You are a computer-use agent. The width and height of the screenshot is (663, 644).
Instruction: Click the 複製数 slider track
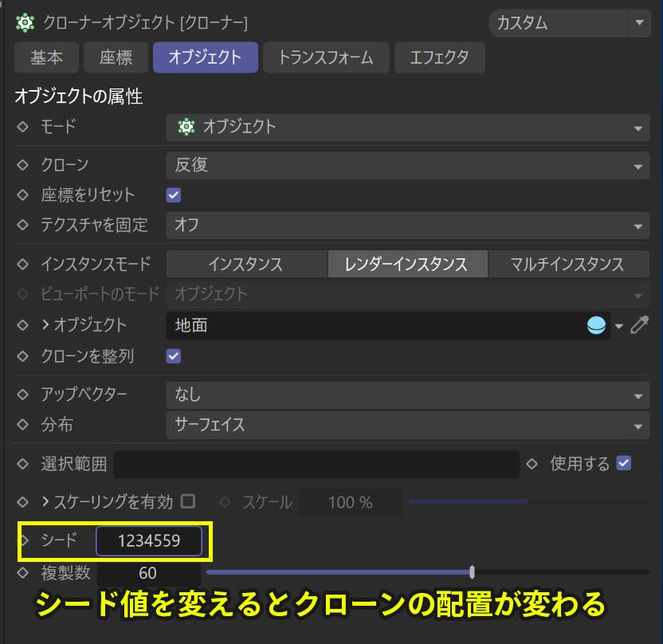click(427, 572)
